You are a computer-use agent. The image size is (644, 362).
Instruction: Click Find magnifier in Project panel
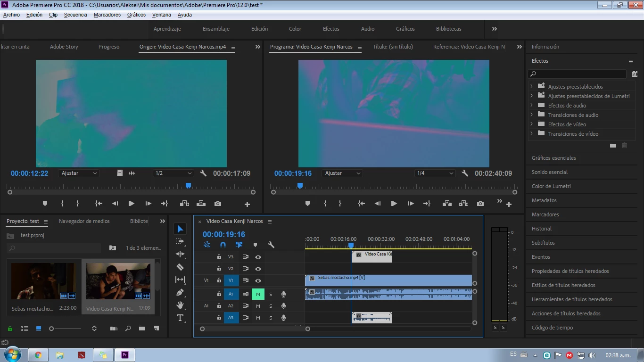click(x=128, y=328)
